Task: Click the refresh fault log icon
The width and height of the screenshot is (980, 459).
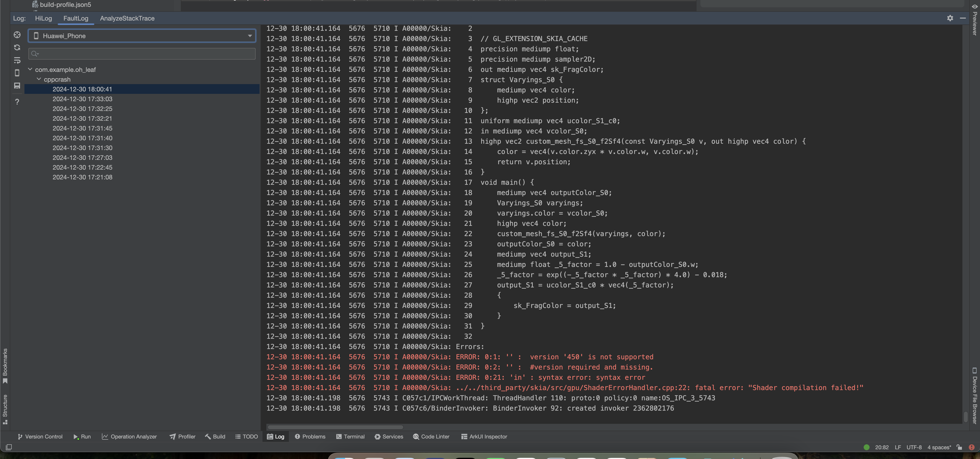Action: (17, 48)
